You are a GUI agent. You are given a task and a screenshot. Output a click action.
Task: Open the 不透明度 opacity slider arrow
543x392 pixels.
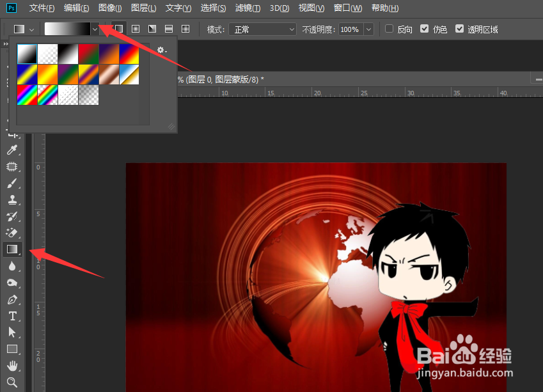(368, 29)
